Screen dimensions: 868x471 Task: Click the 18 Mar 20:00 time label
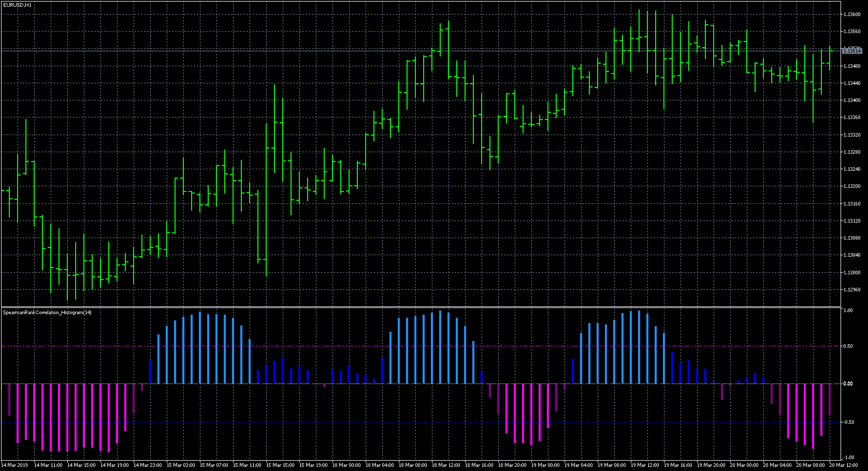pyautogui.click(x=512, y=465)
